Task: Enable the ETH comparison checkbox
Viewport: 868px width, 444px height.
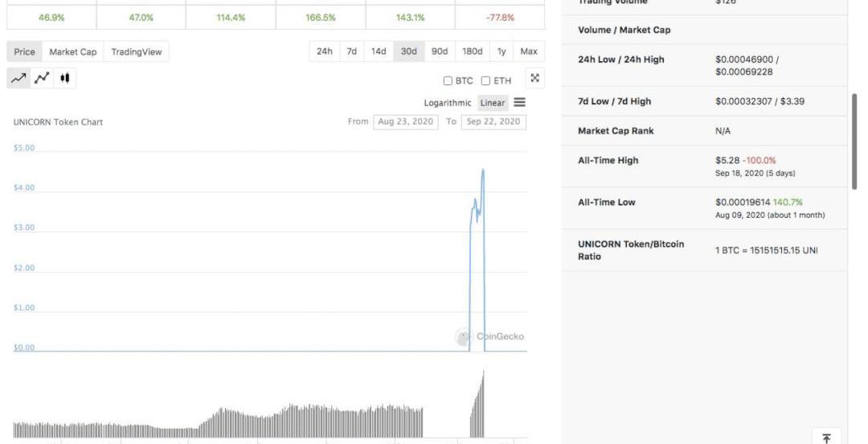Action: 485,80
